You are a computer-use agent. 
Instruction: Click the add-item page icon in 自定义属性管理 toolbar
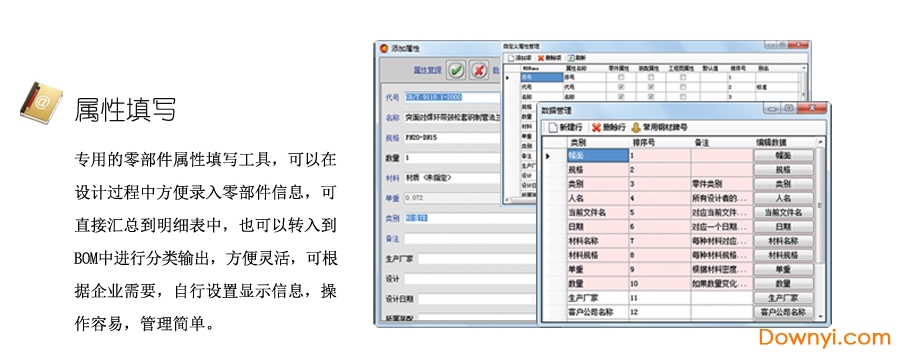(511, 58)
